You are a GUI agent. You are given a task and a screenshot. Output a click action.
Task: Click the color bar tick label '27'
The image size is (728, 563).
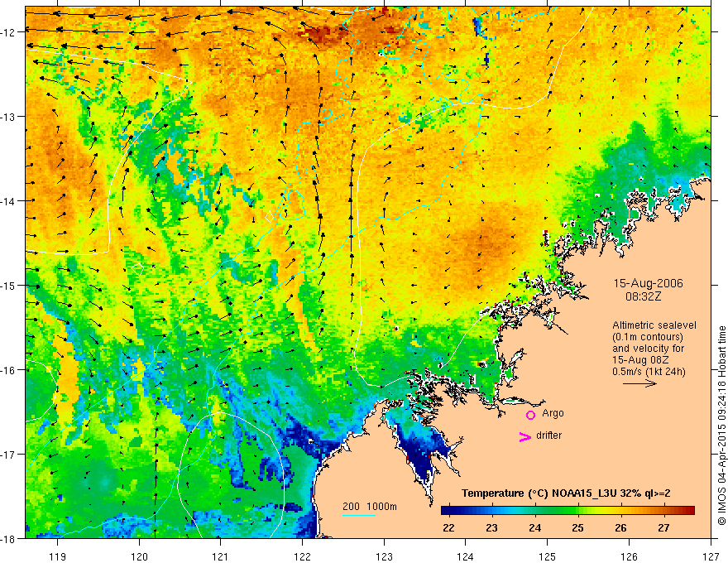664,528
